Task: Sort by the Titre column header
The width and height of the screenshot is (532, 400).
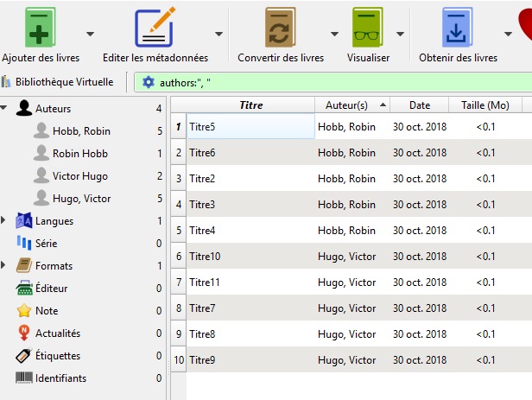Action: coord(250,105)
